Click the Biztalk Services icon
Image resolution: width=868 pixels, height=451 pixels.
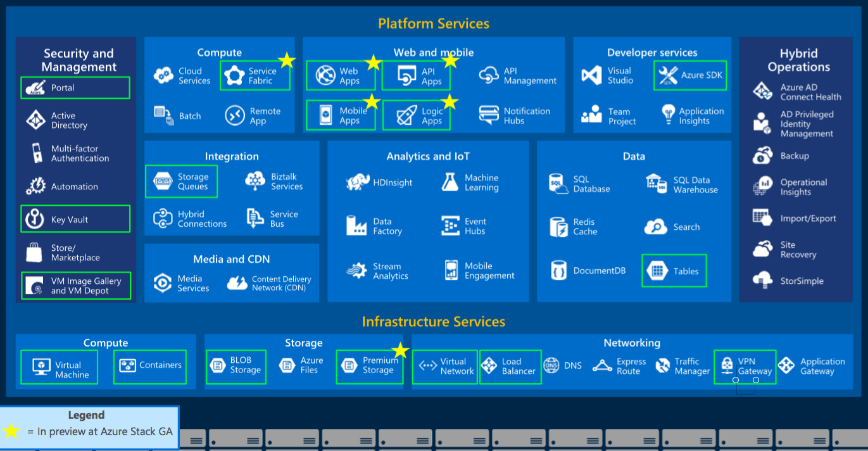coord(255,181)
